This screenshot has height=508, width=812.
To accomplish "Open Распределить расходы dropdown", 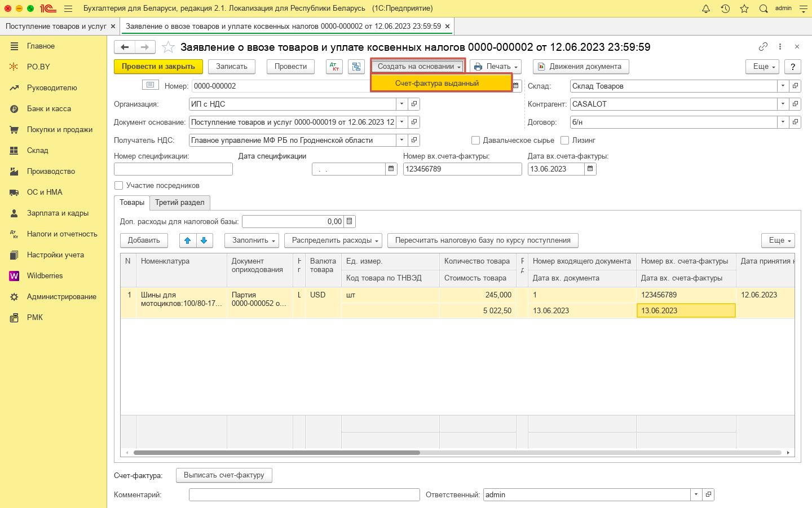I will [333, 240].
